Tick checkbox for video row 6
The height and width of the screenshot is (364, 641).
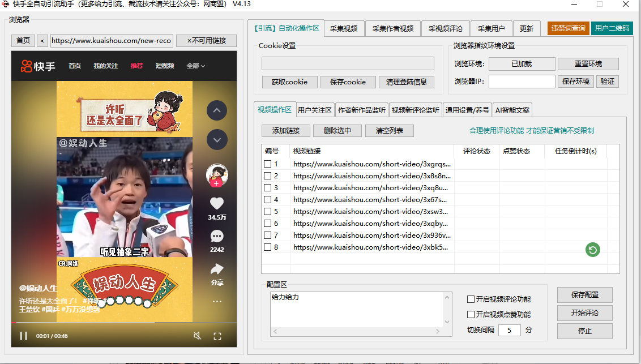point(267,223)
